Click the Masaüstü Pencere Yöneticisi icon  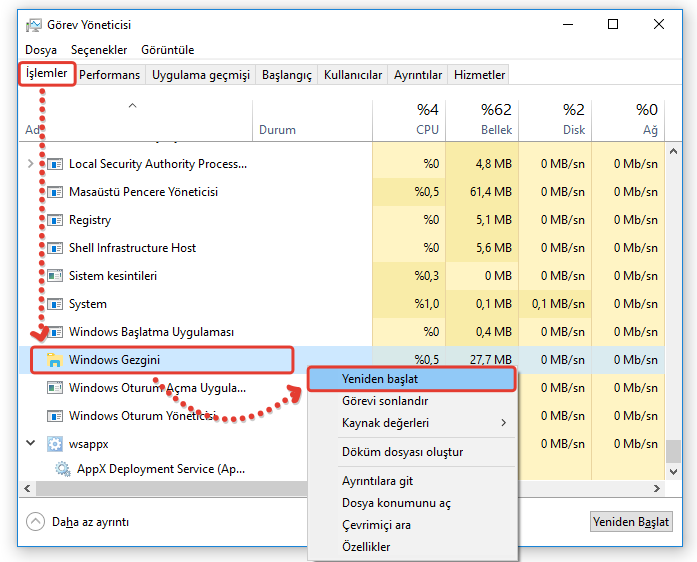[53, 192]
